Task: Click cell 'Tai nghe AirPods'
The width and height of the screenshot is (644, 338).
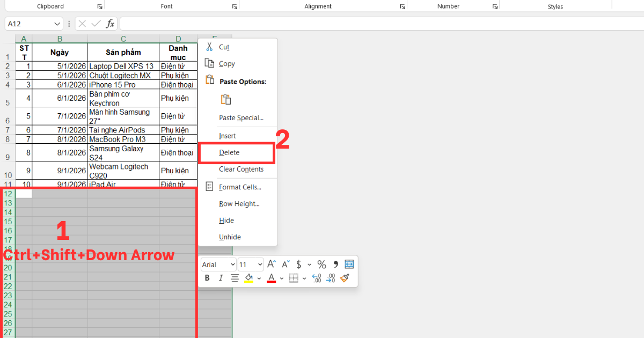Action: point(123,130)
